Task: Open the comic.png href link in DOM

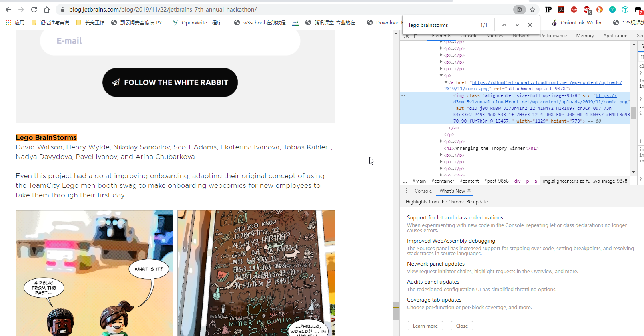Action: [x=533, y=85]
